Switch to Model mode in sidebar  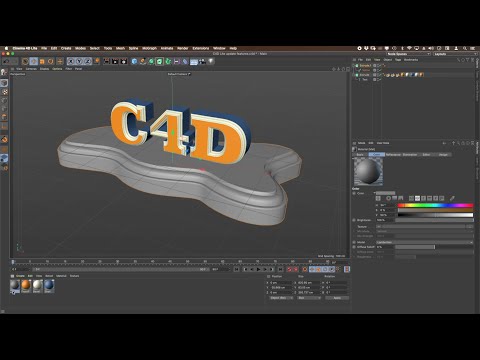[x=4, y=83]
